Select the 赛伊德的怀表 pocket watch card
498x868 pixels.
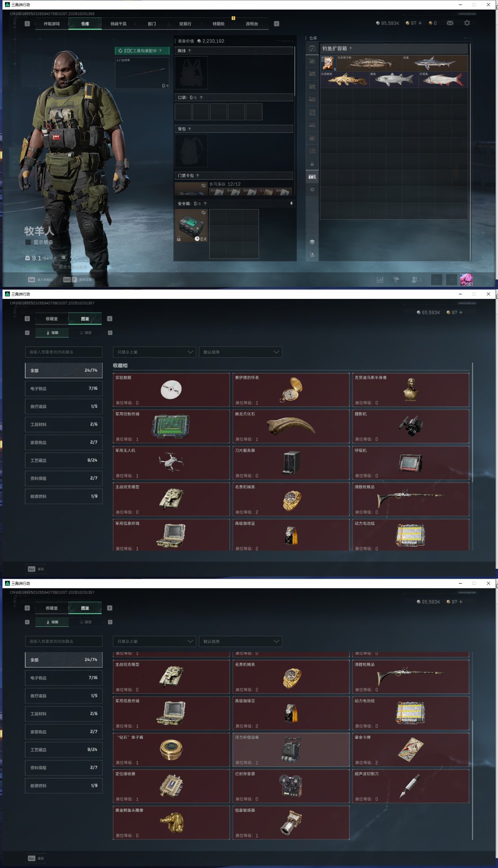[291, 390]
